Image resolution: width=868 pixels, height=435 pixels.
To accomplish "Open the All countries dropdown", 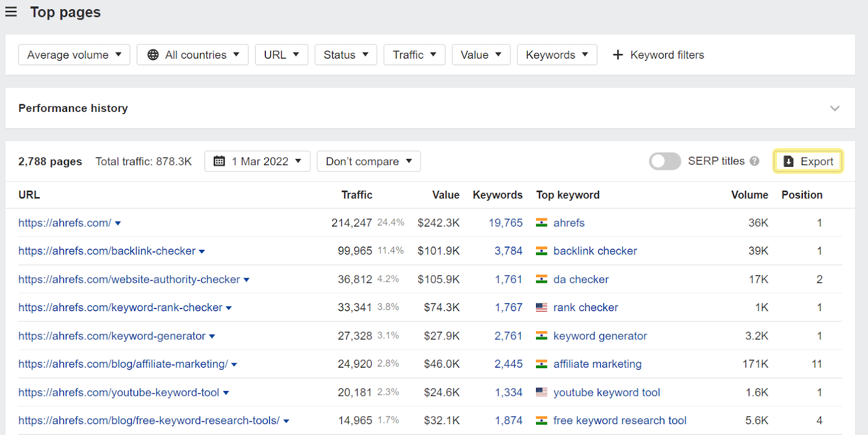I will (193, 55).
